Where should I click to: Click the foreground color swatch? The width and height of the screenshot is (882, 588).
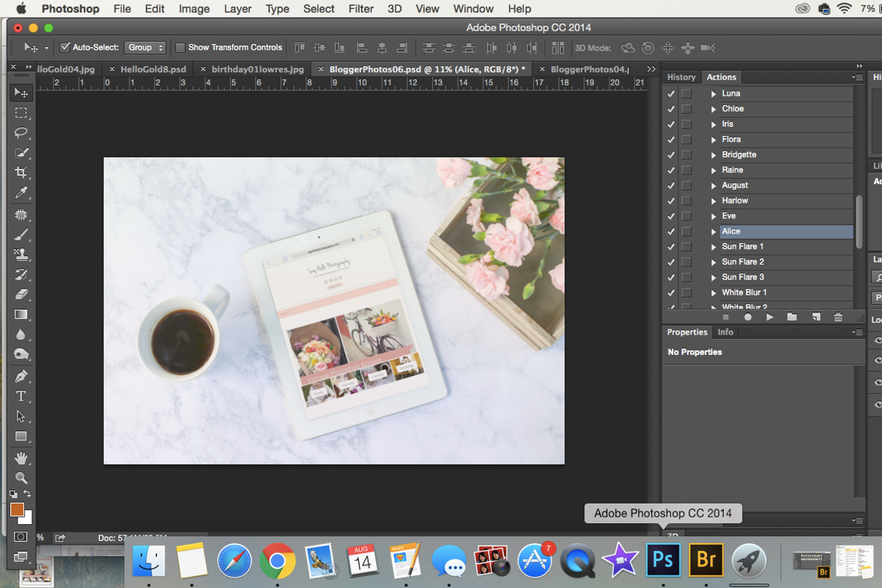coord(17,509)
